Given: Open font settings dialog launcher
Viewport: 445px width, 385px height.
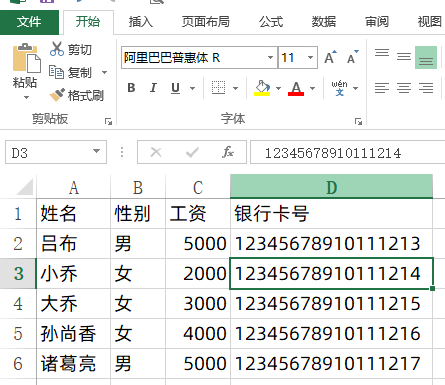Looking at the screenshot, I should click(x=358, y=122).
